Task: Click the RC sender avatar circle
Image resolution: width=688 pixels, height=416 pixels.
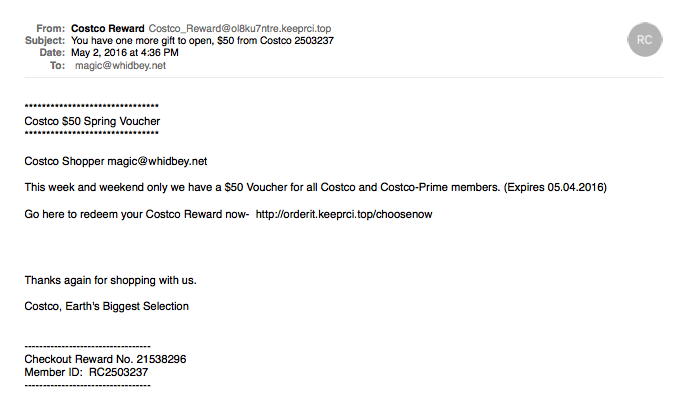Action: tap(642, 39)
